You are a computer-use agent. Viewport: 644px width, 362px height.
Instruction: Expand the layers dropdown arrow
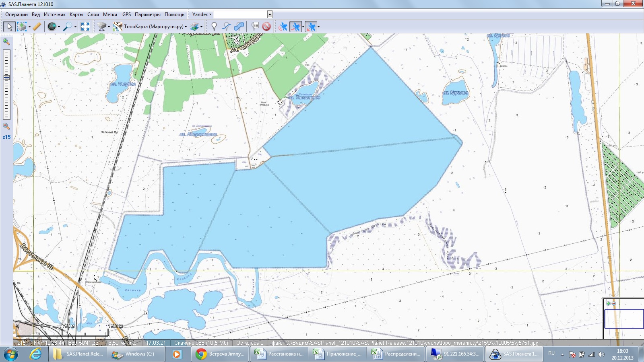[x=201, y=27]
